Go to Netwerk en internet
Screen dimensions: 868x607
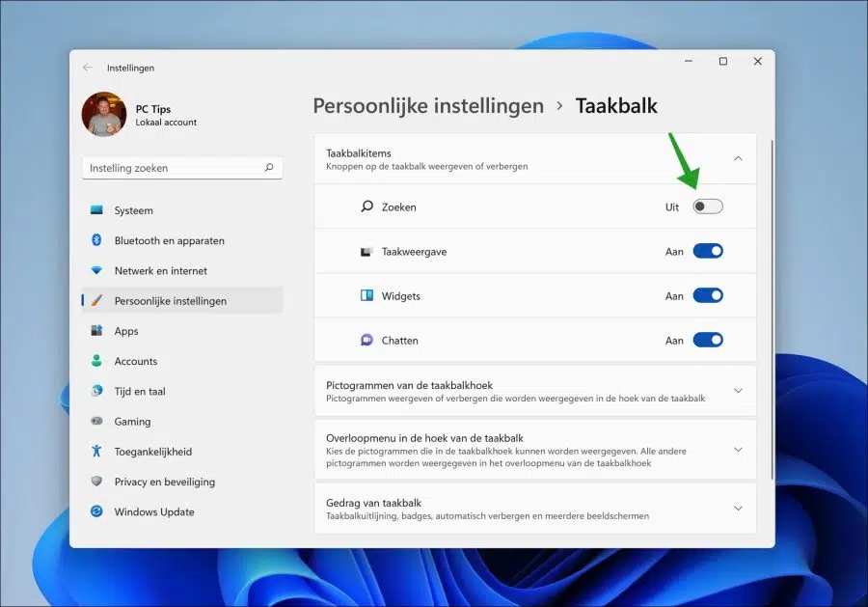click(182, 271)
